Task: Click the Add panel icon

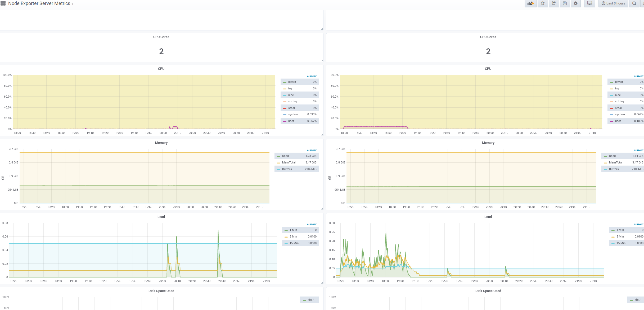Action: (x=530, y=3)
